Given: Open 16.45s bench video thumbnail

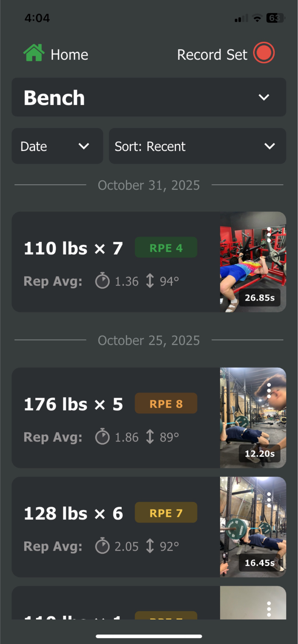Looking at the screenshot, I should [x=253, y=527].
